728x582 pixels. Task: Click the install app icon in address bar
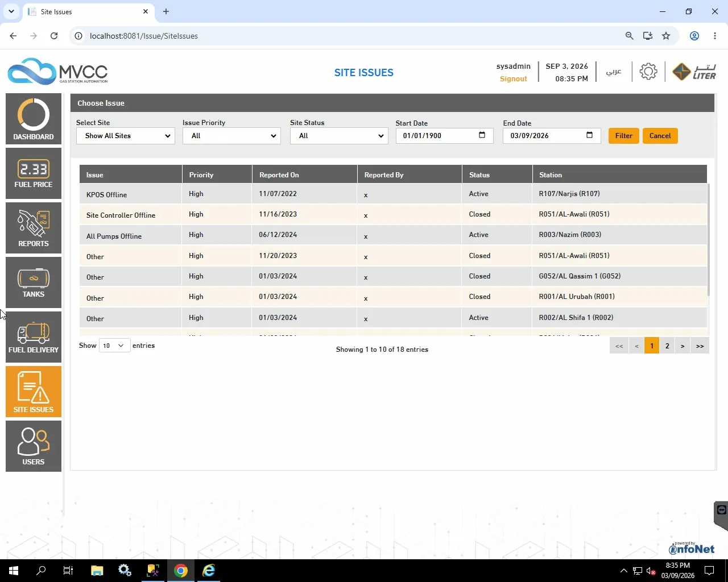[x=648, y=36]
